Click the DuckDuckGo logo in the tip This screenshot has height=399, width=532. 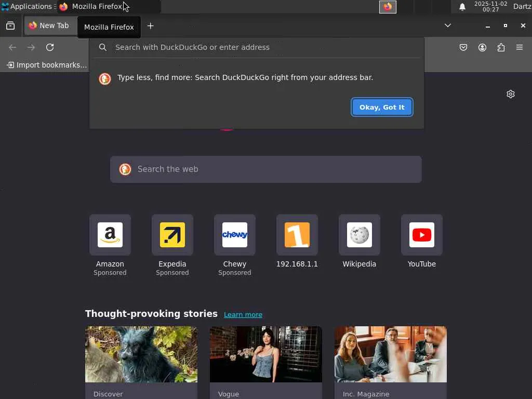tap(105, 79)
